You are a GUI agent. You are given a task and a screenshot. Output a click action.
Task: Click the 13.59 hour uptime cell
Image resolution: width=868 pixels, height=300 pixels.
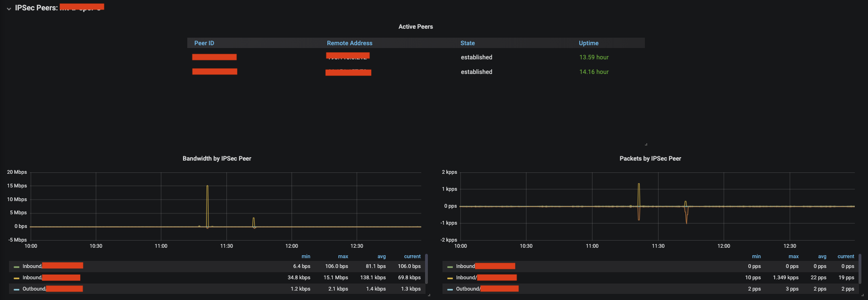coord(594,57)
